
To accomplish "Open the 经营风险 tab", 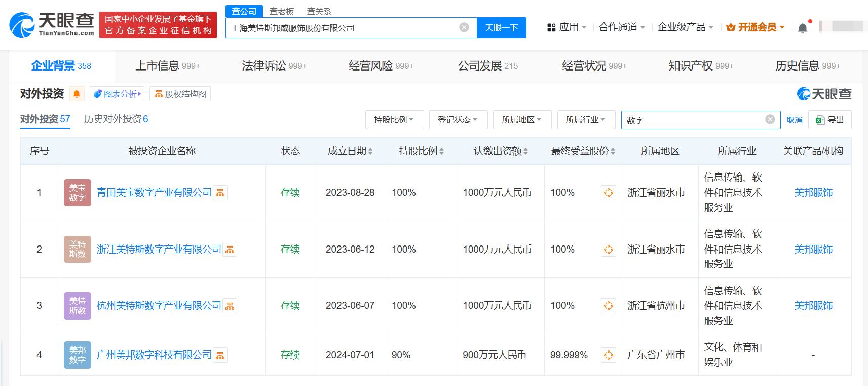I will point(381,66).
